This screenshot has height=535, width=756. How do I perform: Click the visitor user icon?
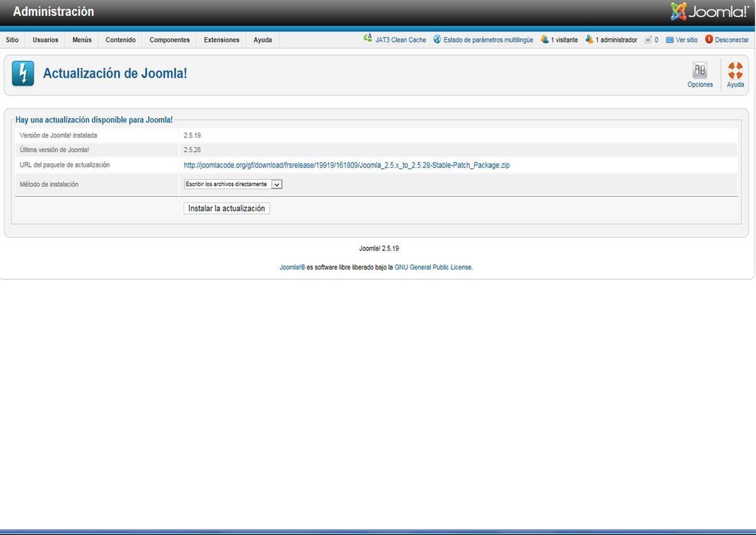click(544, 39)
